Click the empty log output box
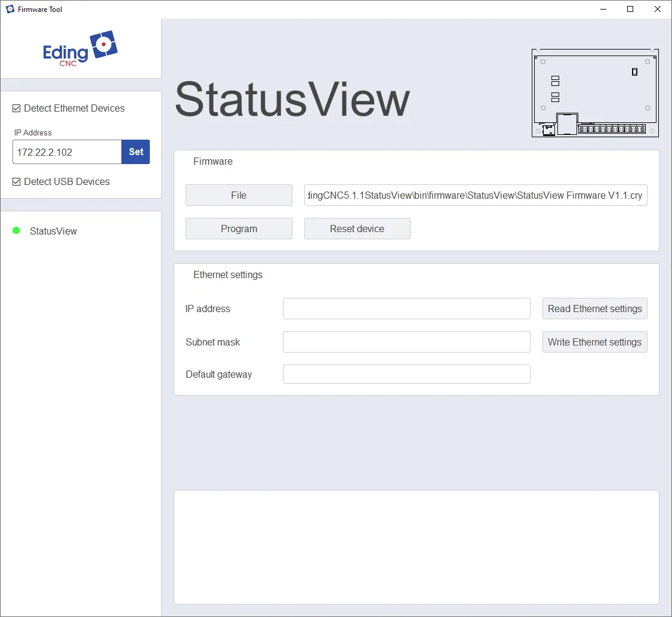The image size is (672, 617). coord(416,547)
